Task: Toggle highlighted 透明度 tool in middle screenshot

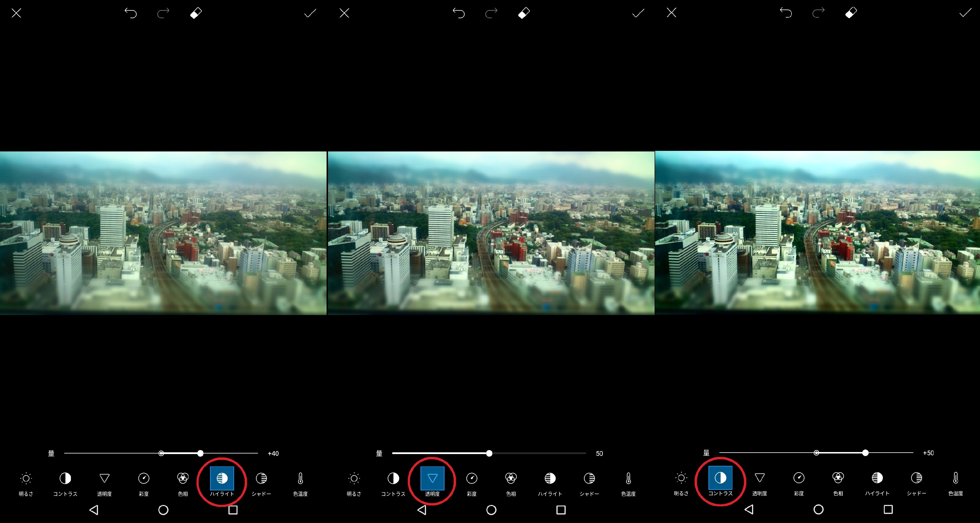Action: [432, 479]
